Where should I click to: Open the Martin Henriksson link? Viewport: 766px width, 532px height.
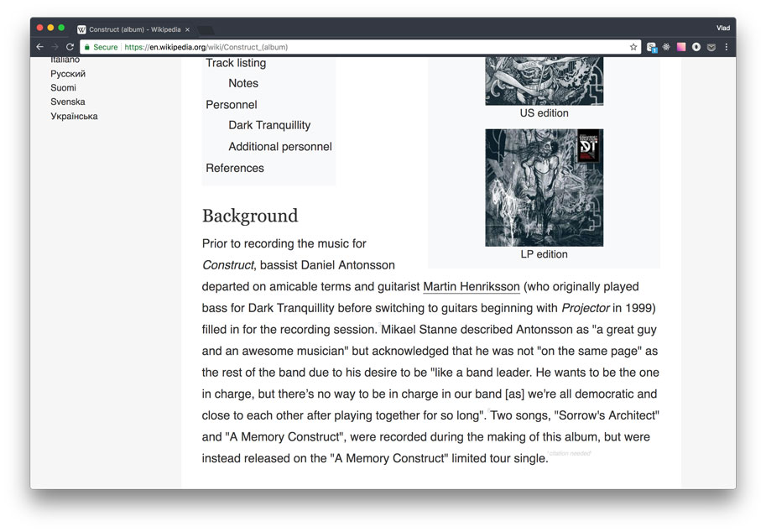click(x=471, y=287)
